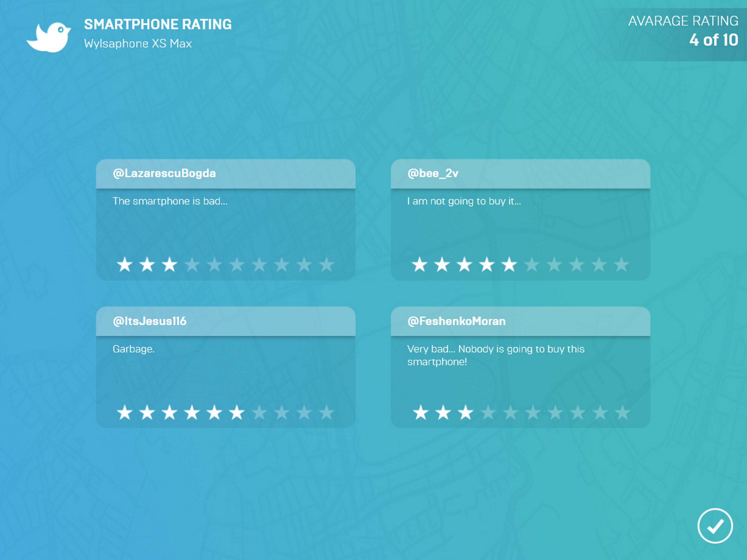Screen dimensions: 747x560
Task: Click third star in LazarescuBogda's rating
Action: [170, 264]
